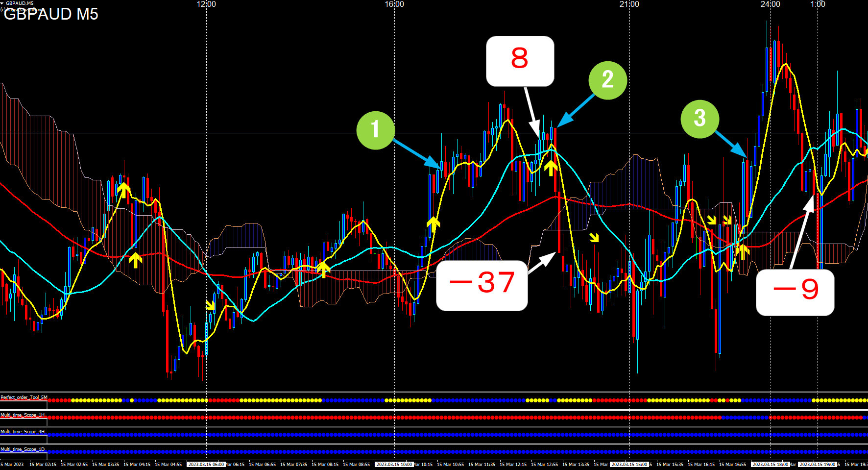868x470 pixels.
Task: Select the highlighted 2023.03.15 10:00 axis label
Action: coord(394,464)
